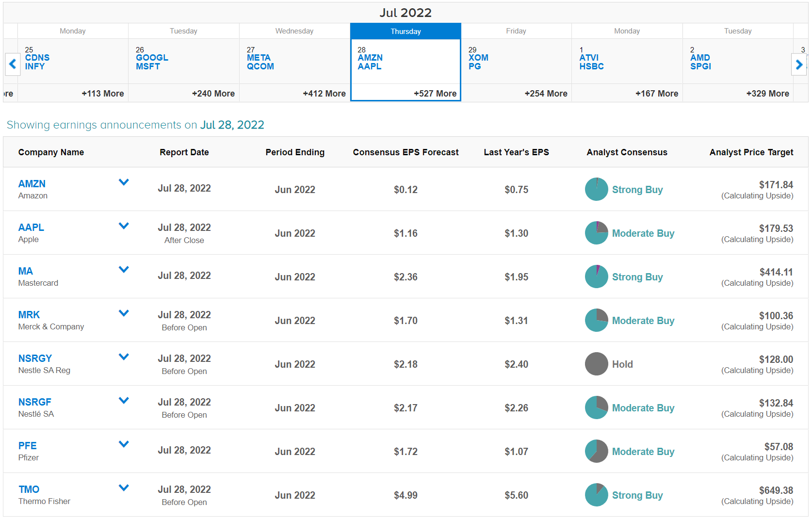This screenshot has width=812, height=521.
Task: Open NSRGF ticker link
Action: [x=35, y=402]
